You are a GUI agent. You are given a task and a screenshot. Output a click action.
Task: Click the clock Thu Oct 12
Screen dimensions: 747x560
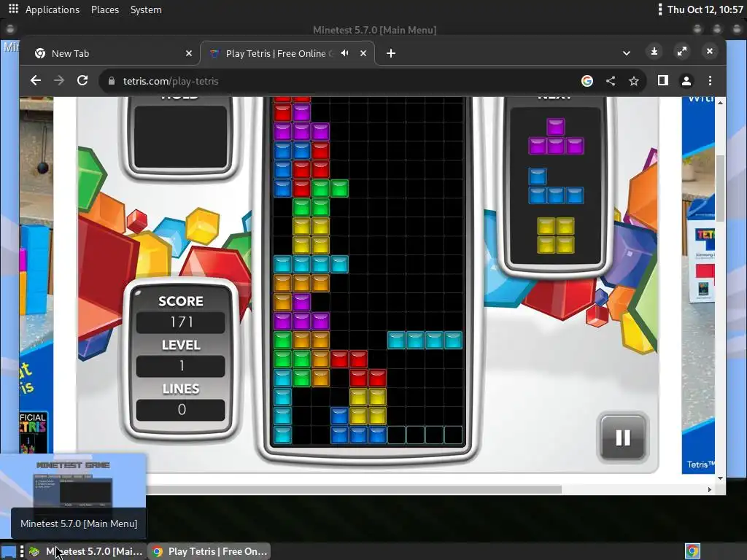point(705,9)
